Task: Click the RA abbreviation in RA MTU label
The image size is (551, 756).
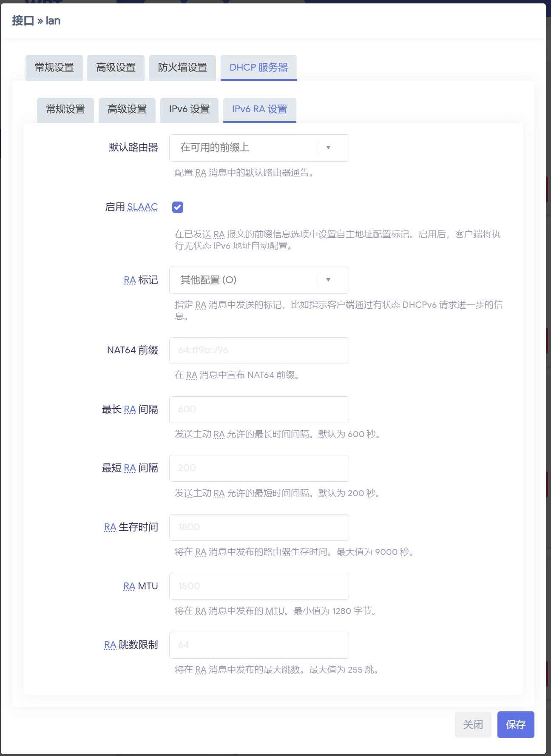Action: [x=129, y=586]
